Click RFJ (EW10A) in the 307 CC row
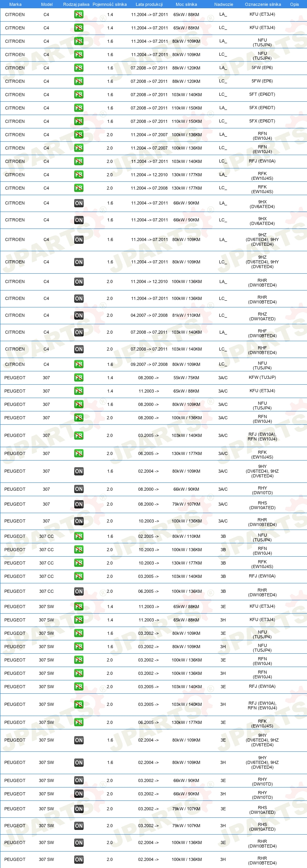The height and width of the screenshot is (868, 307). (262, 576)
